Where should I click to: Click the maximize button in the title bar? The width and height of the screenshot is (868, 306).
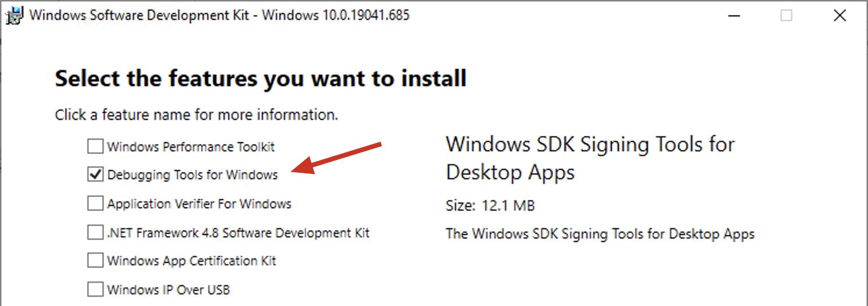click(787, 16)
